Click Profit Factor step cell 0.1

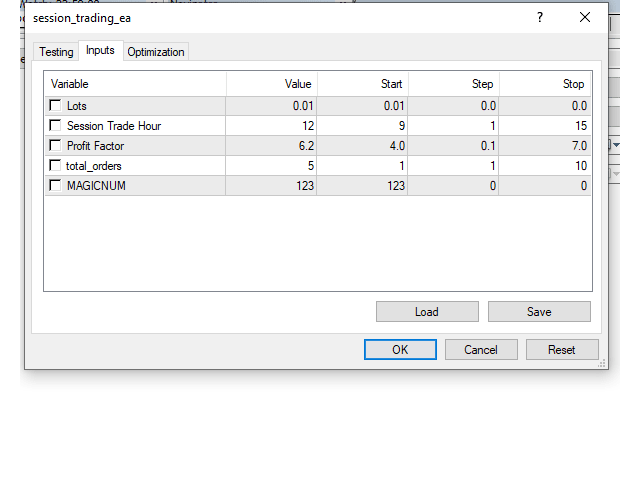coord(453,146)
